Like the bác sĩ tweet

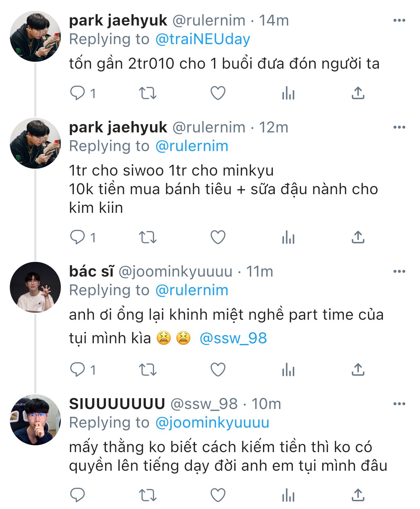218,370
